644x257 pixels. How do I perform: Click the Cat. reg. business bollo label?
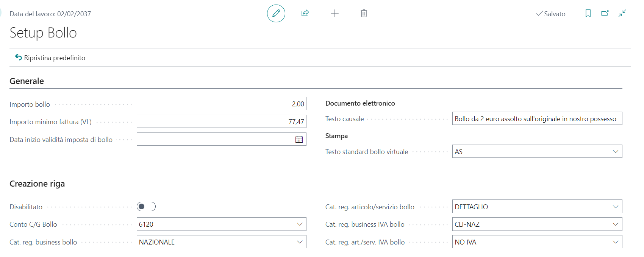point(43,242)
